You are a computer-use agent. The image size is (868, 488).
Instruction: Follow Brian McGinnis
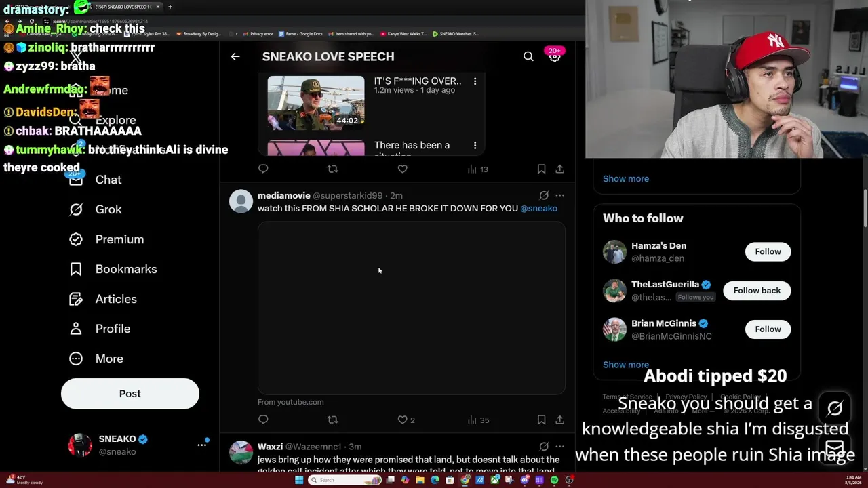pyautogui.click(x=768, y=329)
